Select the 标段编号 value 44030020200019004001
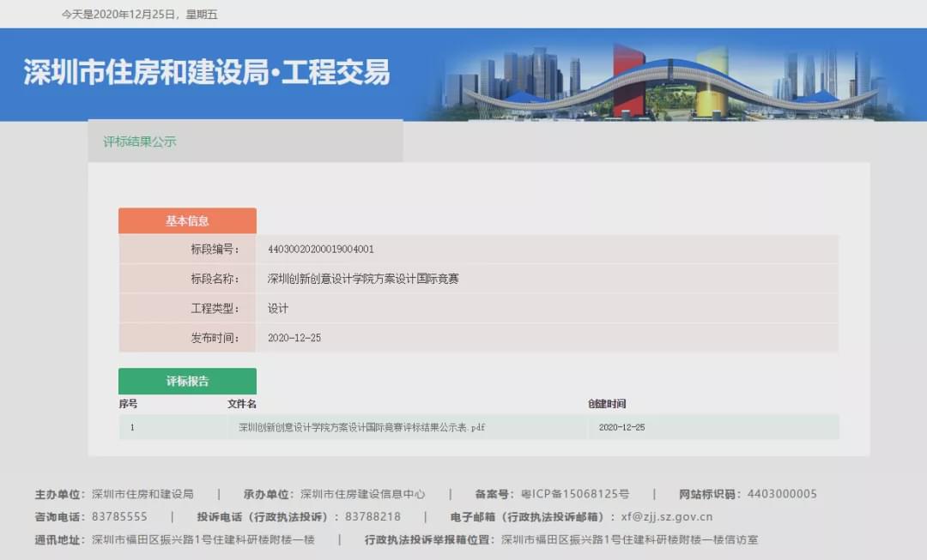 pyautogui.click(x=321, y=250)
